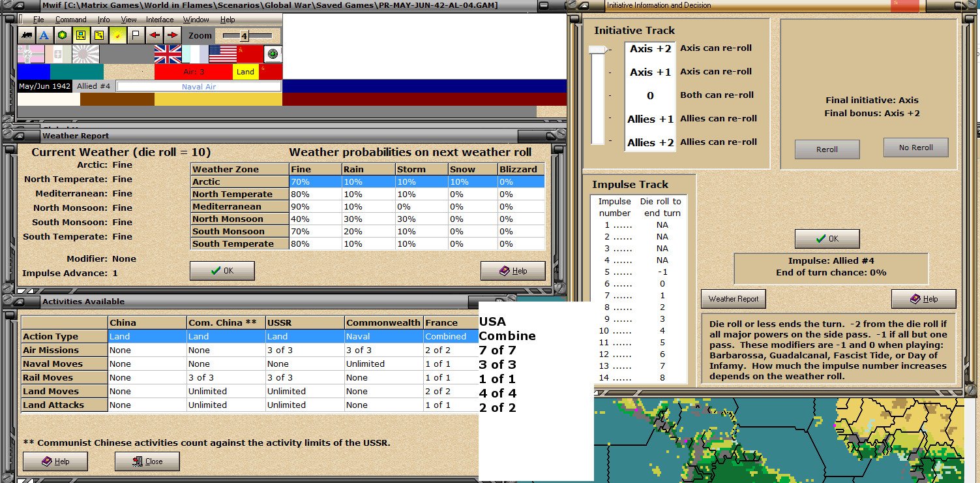Click the white flag toolbar icon

pyautogui.click(x=136, y=35)
